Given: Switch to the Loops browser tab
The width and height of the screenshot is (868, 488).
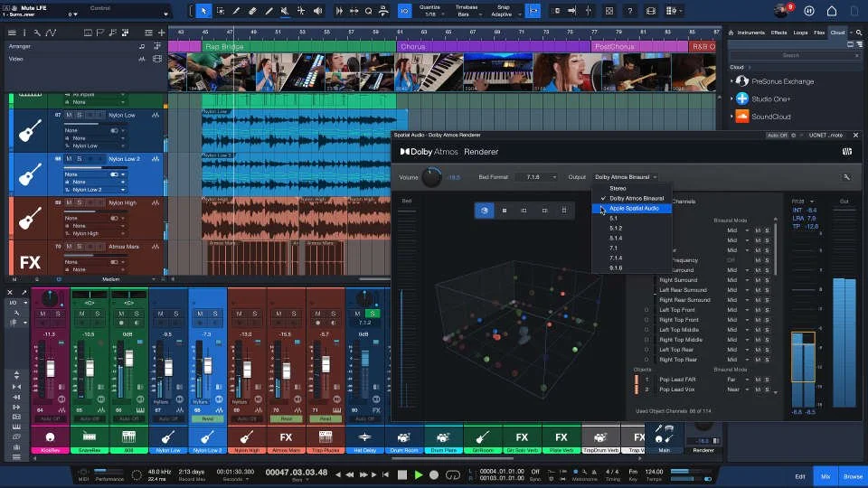Looking at the screenshot, I should point(799,33).
